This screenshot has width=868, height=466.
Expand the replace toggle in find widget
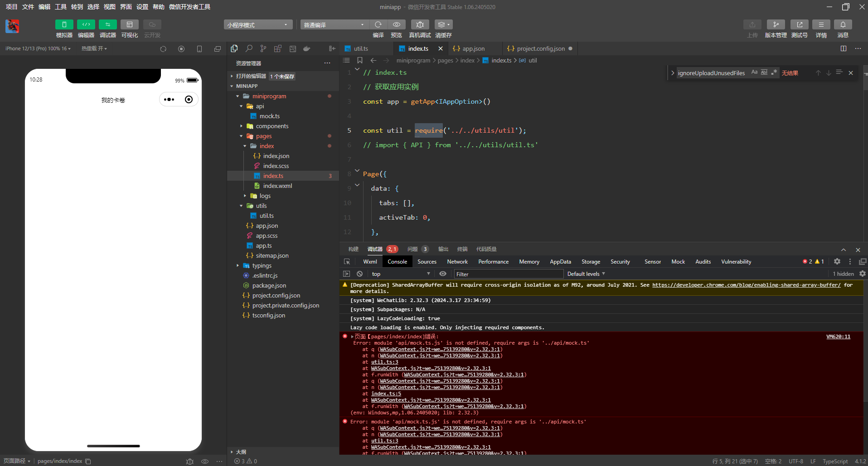tap(673, 73)
